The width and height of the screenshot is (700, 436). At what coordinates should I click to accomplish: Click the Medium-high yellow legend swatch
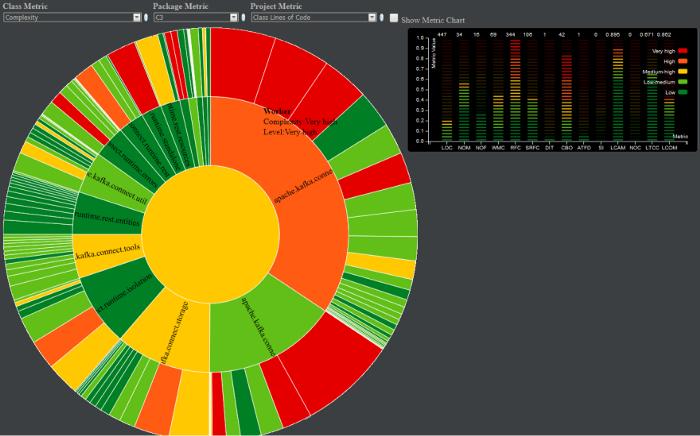[x=683, y=71]
